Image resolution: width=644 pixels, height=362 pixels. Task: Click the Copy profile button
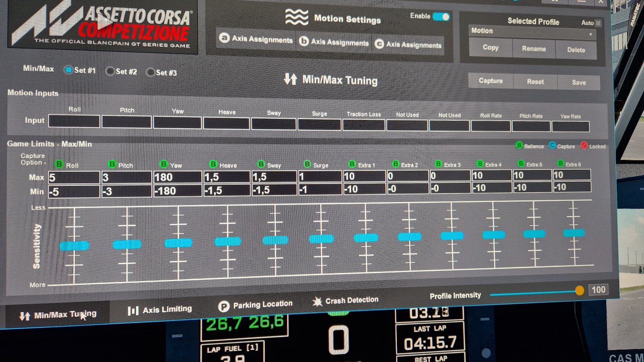point(491,47)
